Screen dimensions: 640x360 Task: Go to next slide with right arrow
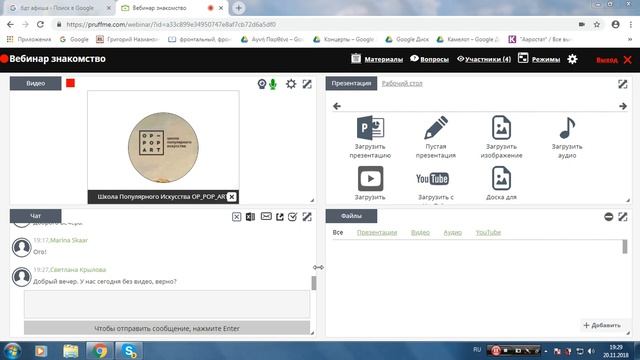tap(623, 106)
